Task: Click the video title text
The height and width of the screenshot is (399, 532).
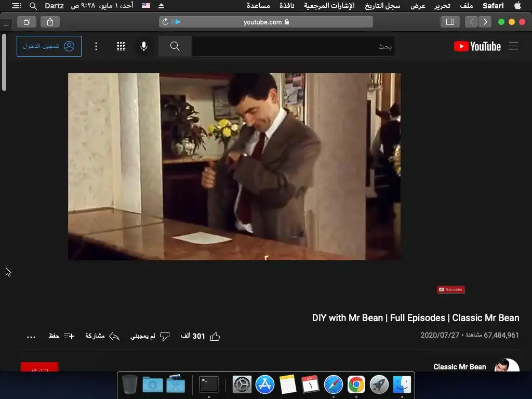Action: point(415,318)
